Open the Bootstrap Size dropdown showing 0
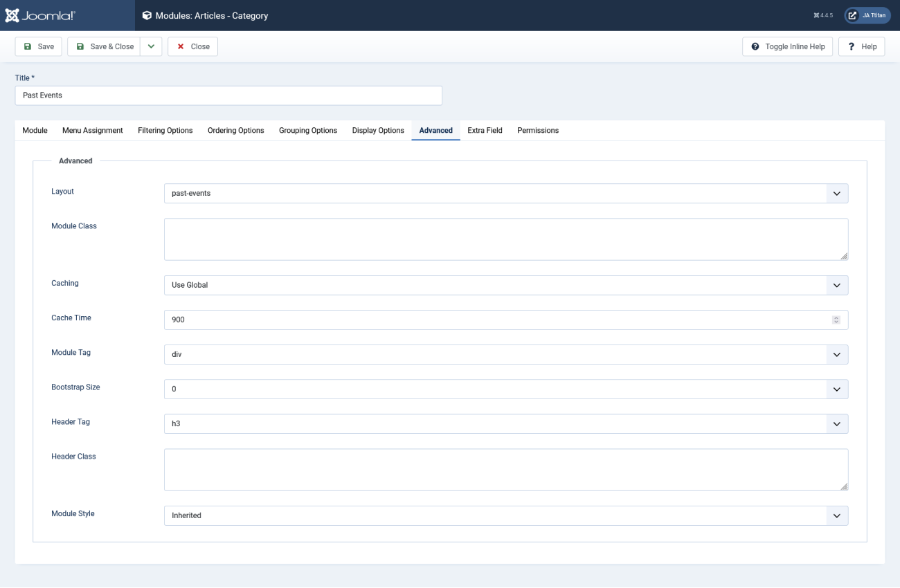This screenshot has width=900, height=588. tap(506, 389)
